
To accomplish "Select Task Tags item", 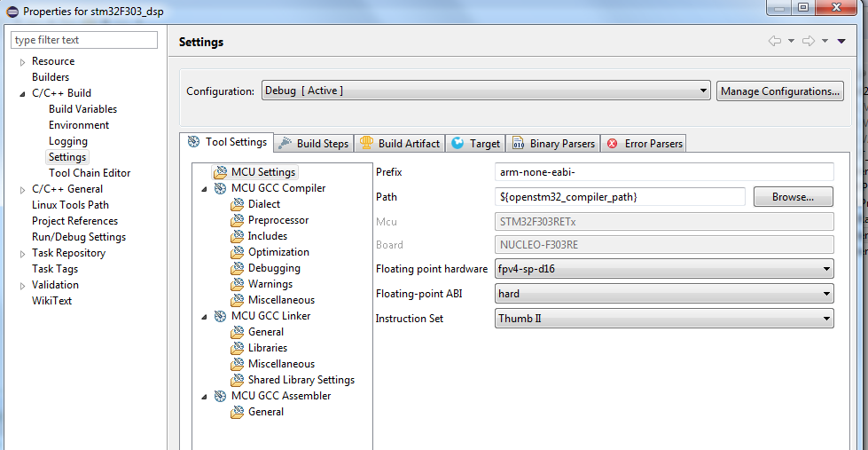I will [x=55, y=269].
